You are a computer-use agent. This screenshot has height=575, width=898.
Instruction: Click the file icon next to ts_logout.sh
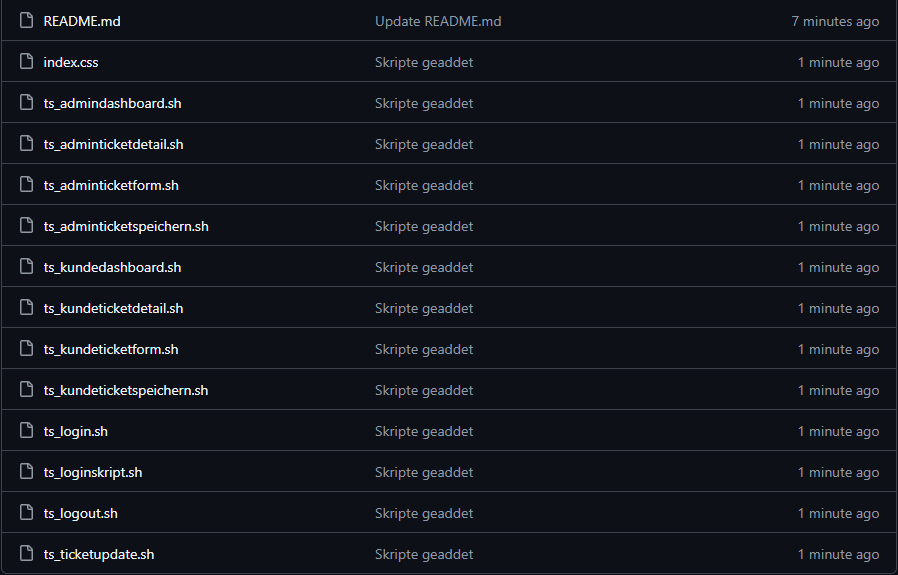[x=26, y=513]
